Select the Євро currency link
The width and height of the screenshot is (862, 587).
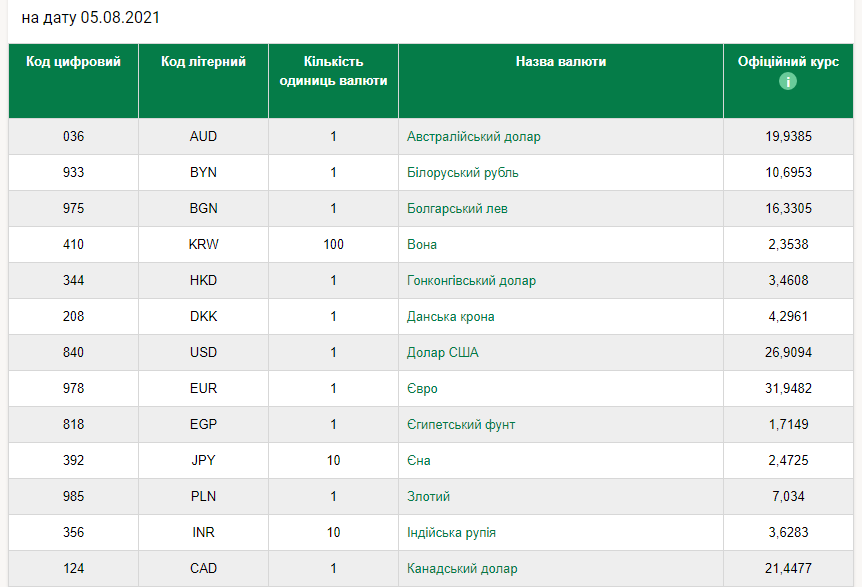click(x=422, y=389)
